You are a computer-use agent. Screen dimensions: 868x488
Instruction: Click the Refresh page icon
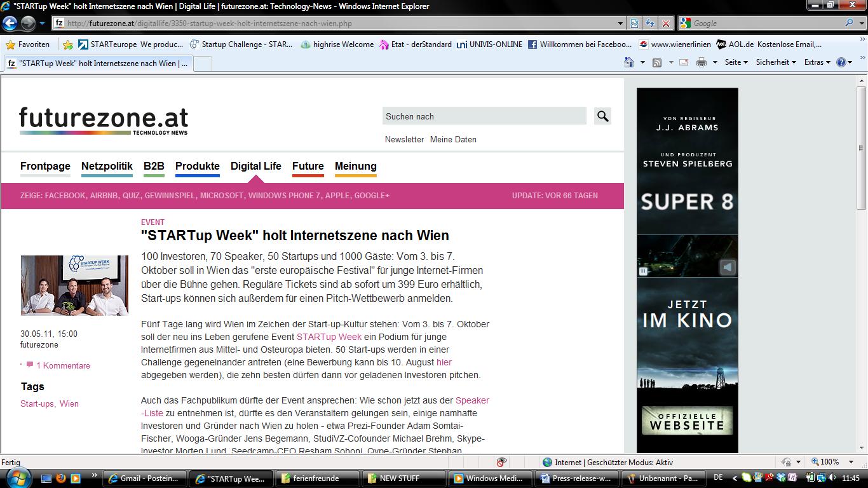click(x=649, y=24)
